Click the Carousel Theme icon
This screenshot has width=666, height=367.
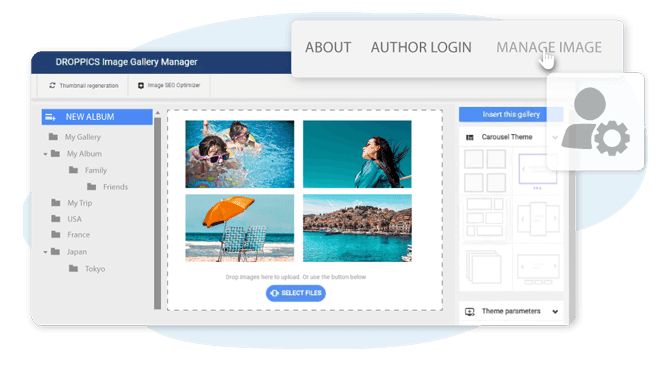(470, 137)
